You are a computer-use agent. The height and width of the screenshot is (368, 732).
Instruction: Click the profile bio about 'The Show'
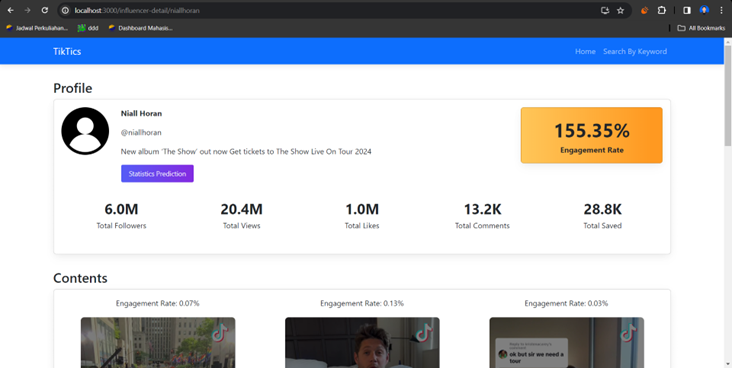point(246,152)
